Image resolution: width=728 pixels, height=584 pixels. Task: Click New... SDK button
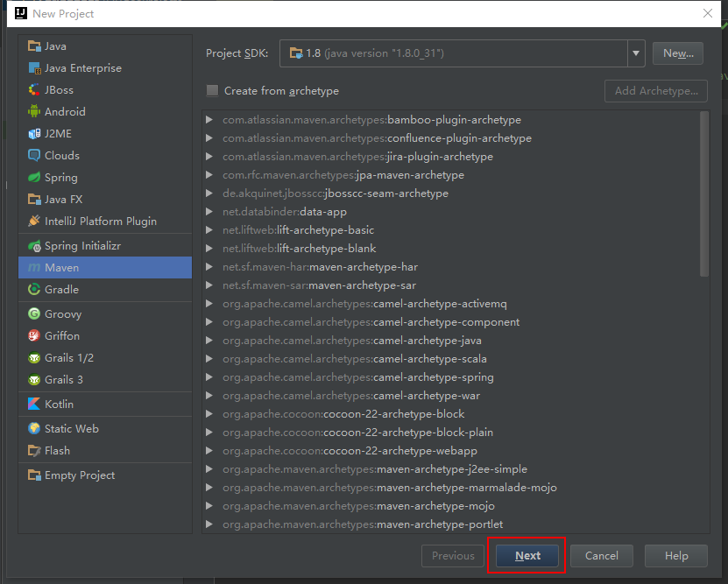(x=678, y=53)
